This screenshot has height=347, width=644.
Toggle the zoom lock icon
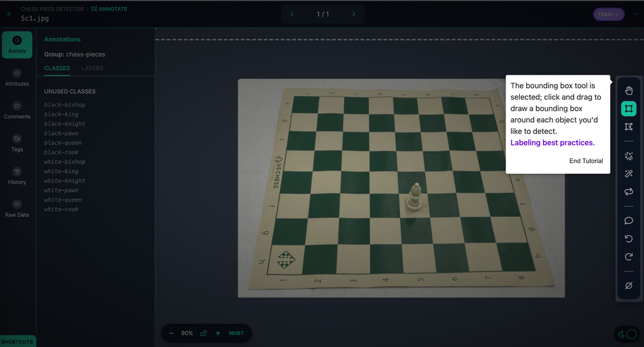(x=204, y=333)
